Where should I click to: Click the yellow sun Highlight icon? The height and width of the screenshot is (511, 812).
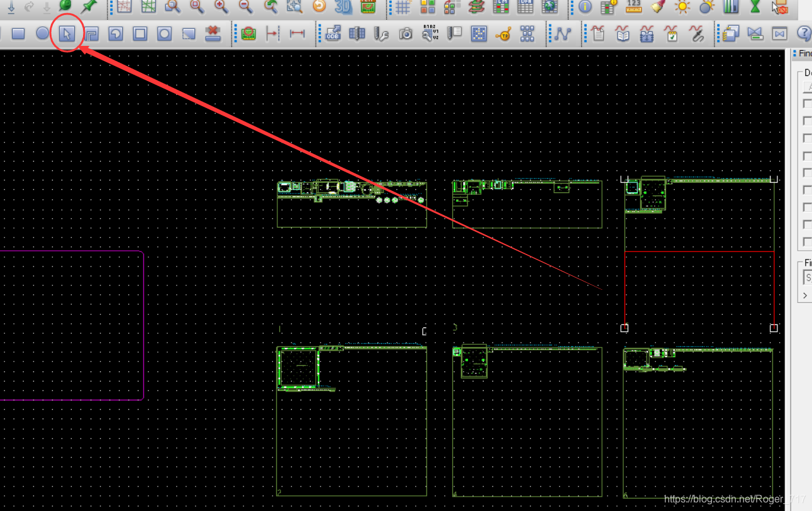point(682,7)
